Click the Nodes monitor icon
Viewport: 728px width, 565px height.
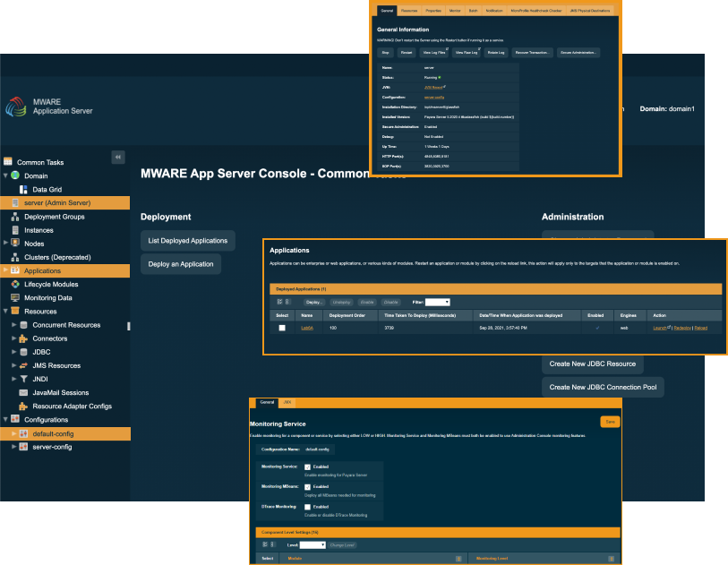pos(15,243)
